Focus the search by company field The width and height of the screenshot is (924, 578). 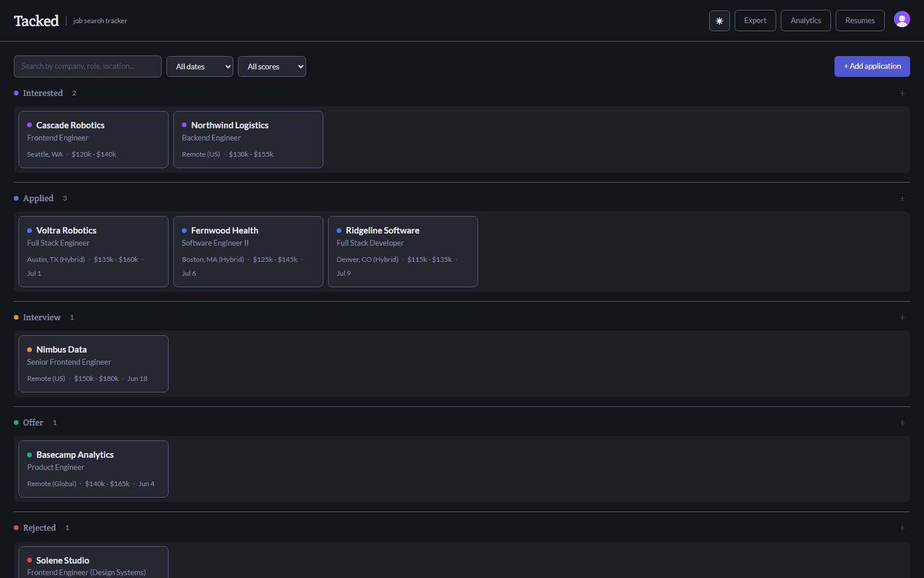point(88,66)
